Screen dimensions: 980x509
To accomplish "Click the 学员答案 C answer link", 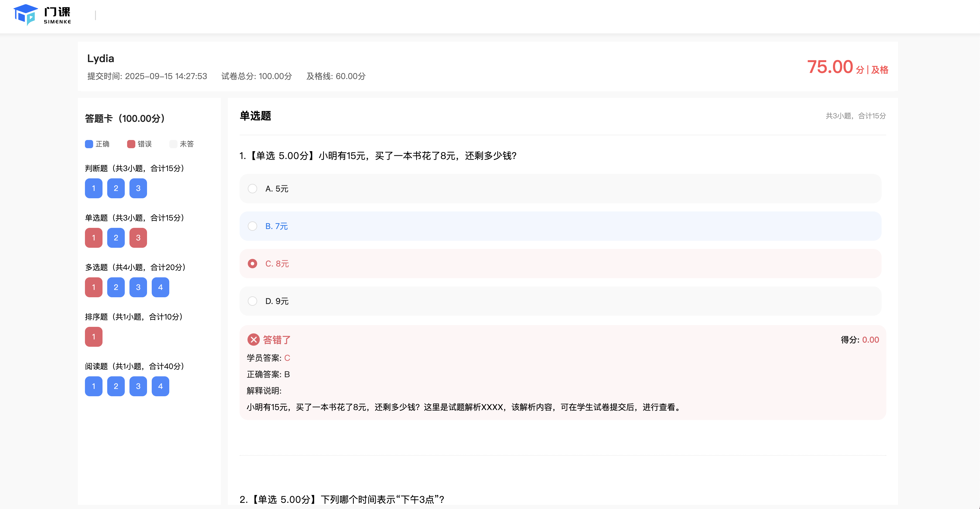I will coord(288,358).
